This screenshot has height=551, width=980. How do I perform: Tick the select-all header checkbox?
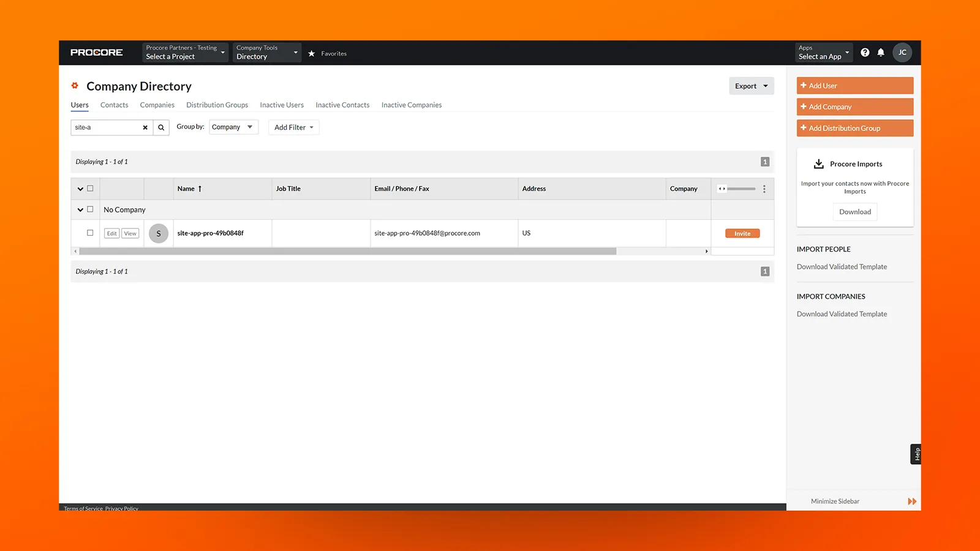pyautogui.click(x=90, y=189)
